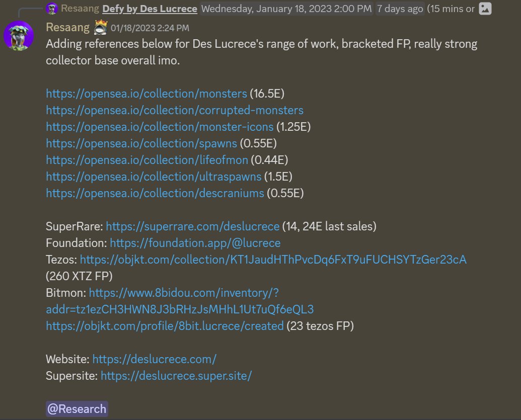Click the '(260 XTZ FP)' text
Image resolution: width=521 pixels, height=420 pixels.
click(79, 276)
